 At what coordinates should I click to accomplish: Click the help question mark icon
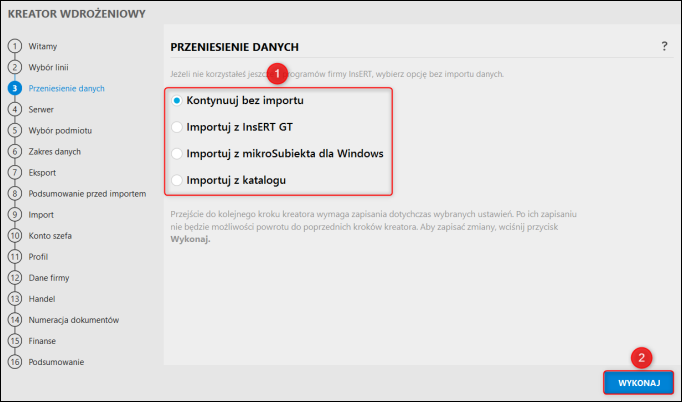[x=664, y=47]
